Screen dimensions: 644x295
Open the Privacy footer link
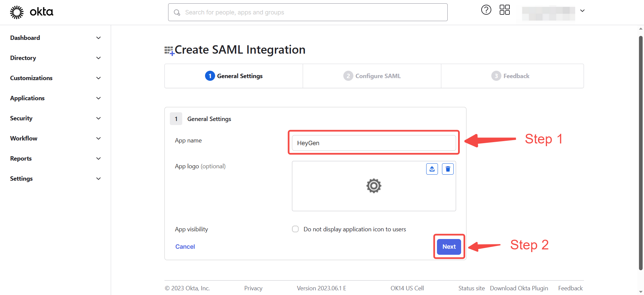(253, 288)
